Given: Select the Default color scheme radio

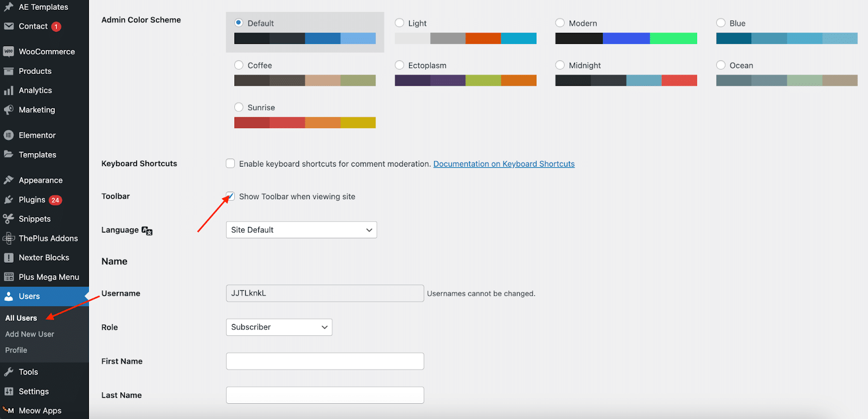Looking at the screenshot, I should click(239, 23).
